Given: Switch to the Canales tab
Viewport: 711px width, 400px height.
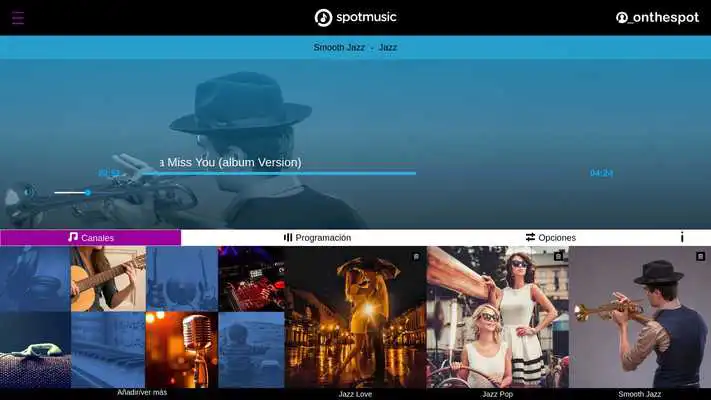Looking at the screenshot, I should click(91, 238).
